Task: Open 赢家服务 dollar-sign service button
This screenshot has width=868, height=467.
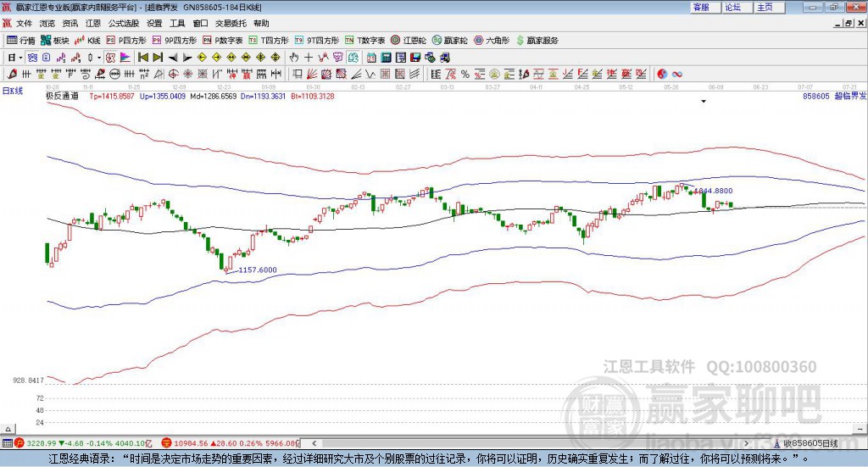Action: click(537, 41)
